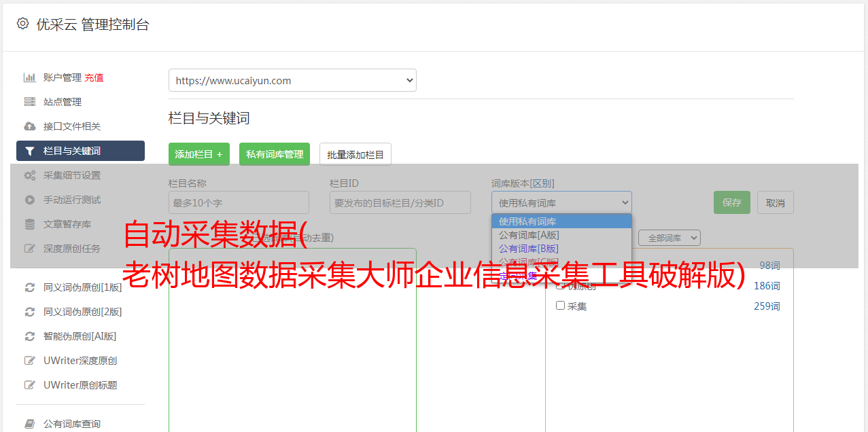Image resolution: width=868 pixels, height=432 pixels.
Task: Click the gears icon for 采集细节设置
Action: [x=30, y=175]
